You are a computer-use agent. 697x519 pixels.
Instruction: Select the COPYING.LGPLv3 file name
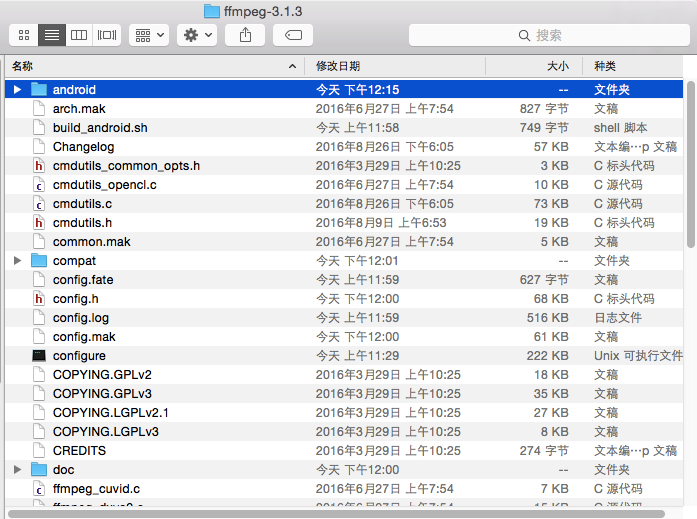click(106, 432)
